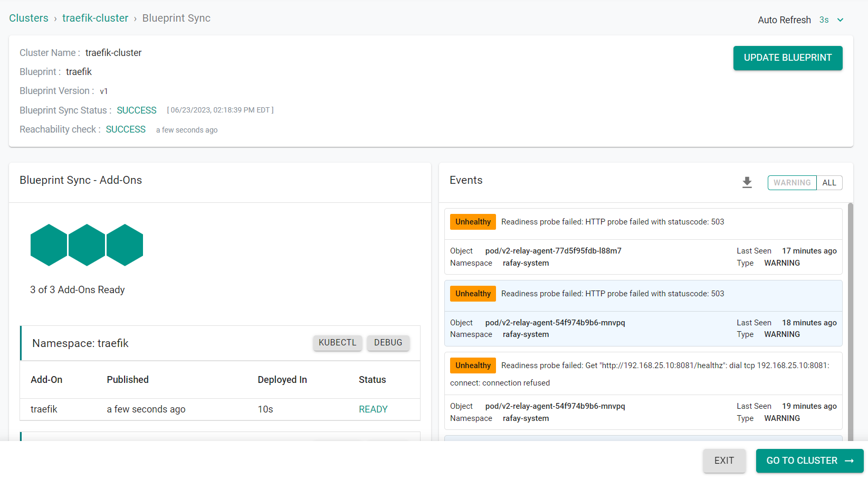Click the middle add-on hexagon icon
The image size is (868, 478).
[x=87, y=245]
